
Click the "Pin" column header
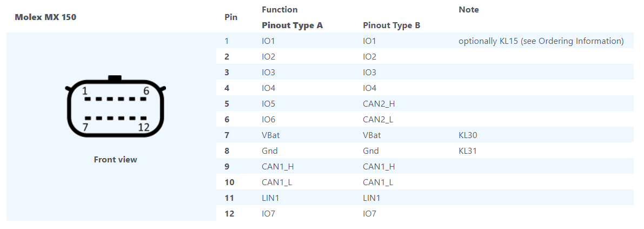231,17
